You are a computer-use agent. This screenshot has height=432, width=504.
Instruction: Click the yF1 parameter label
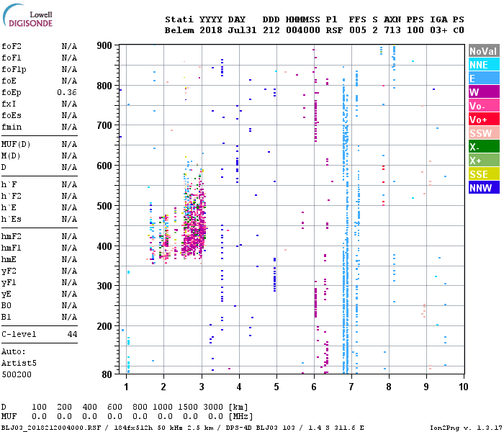[x=9, y=282]
